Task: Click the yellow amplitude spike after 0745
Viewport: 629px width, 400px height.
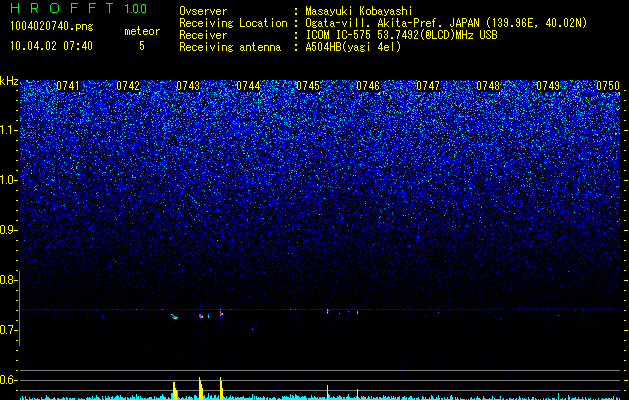Action: [x=328, y=392]
